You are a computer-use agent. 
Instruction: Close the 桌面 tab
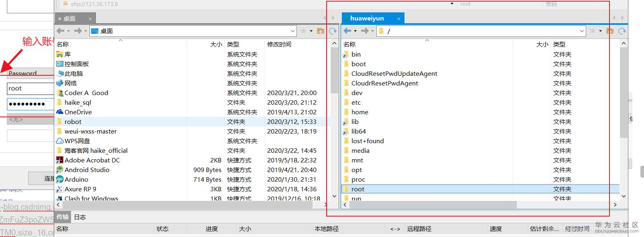click(90, 19)
